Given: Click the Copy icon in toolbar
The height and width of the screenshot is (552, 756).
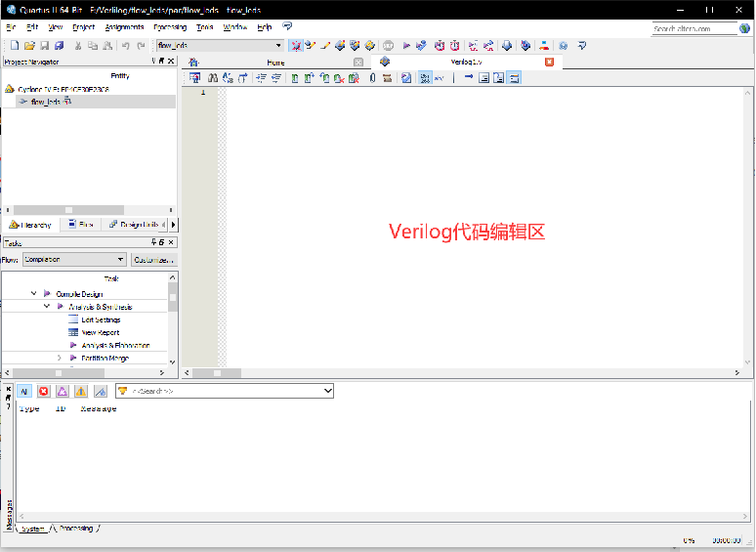Looking at the screenshot, I should pos(93,45).
